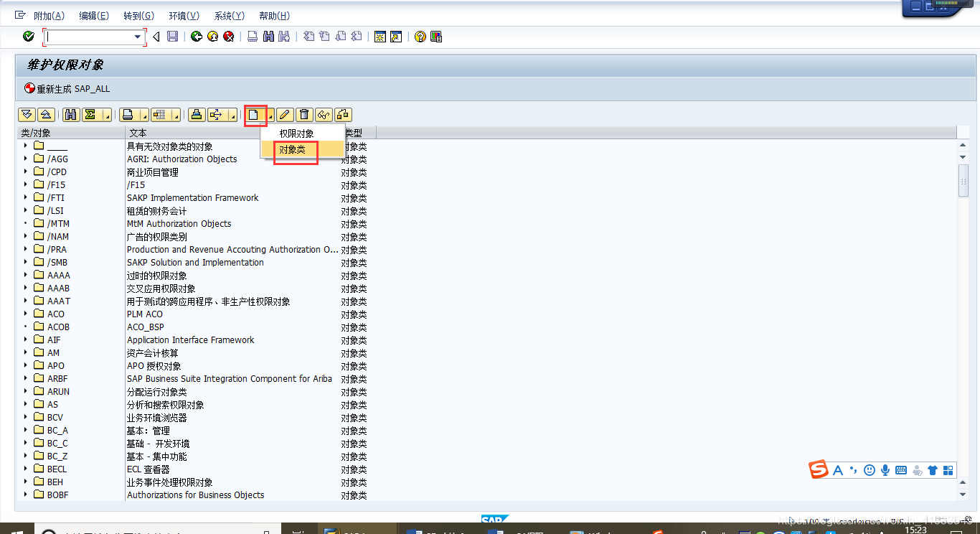The height and width of the screenshot is (534, 980).
Task: Click the text 'SAP Business Suite Integration Component for Ariba'
Action: (x=230, y=378)
